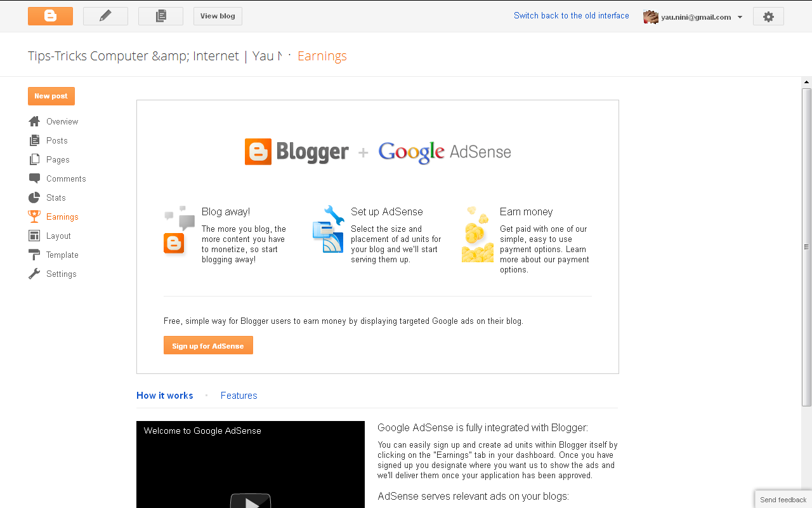Viewport: 812px width, 508px height.
Task: Open Settings in the sidebar
Action: (61, 274)
